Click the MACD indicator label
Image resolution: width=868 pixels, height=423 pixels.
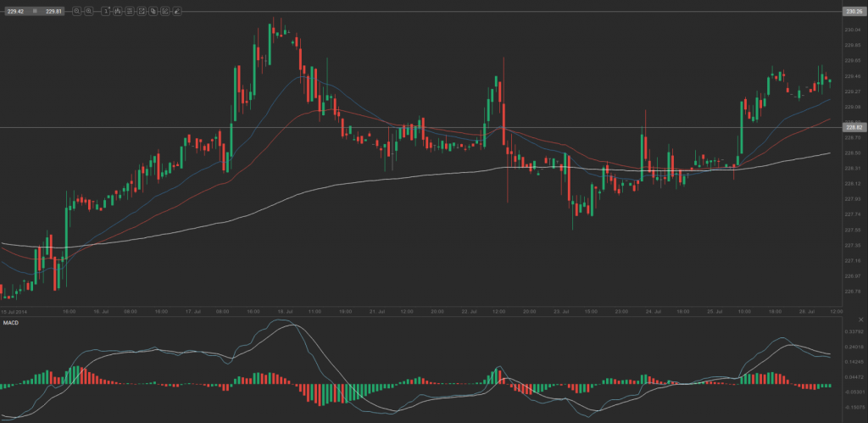[10, 323]
